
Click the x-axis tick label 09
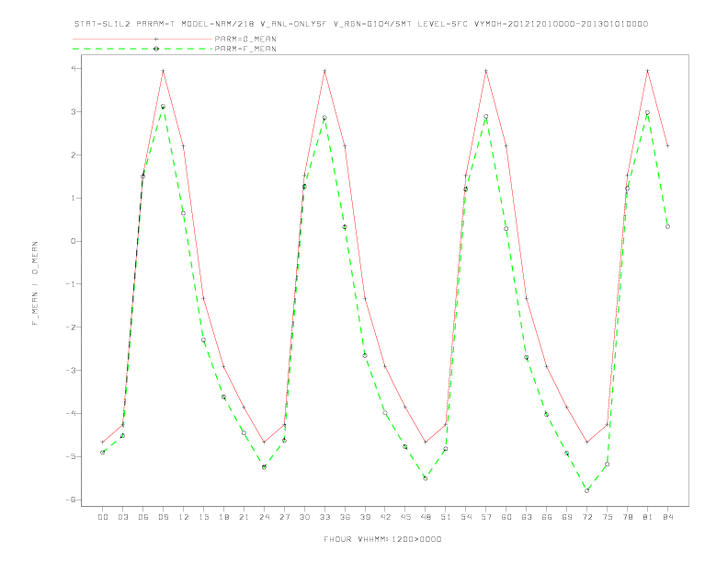click(163, 517)
